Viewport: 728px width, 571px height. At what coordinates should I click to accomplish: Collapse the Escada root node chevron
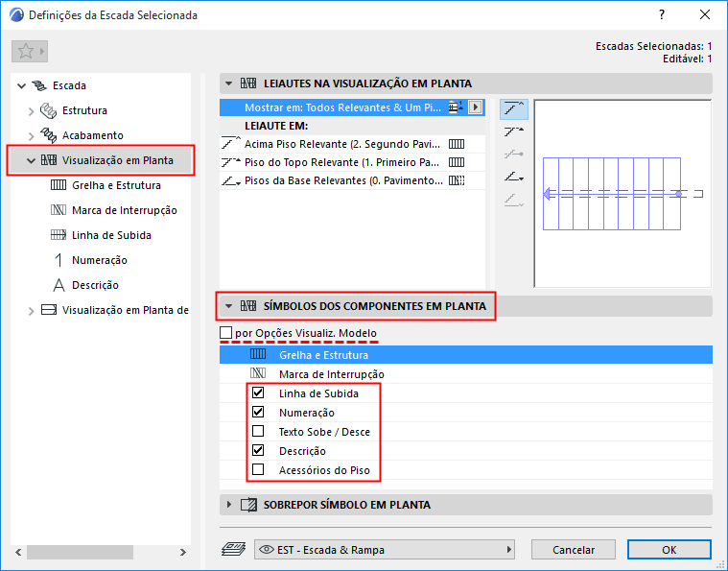click(21, 86)
